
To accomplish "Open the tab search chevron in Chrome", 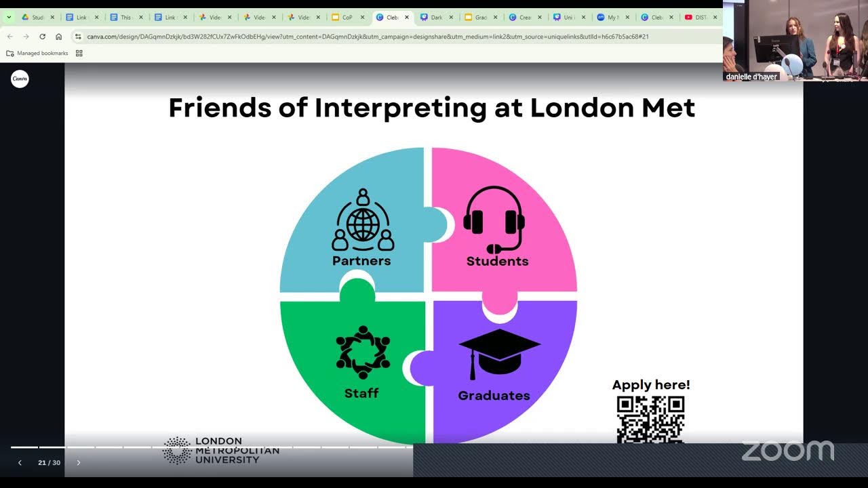I will click(x=9, y=18).
